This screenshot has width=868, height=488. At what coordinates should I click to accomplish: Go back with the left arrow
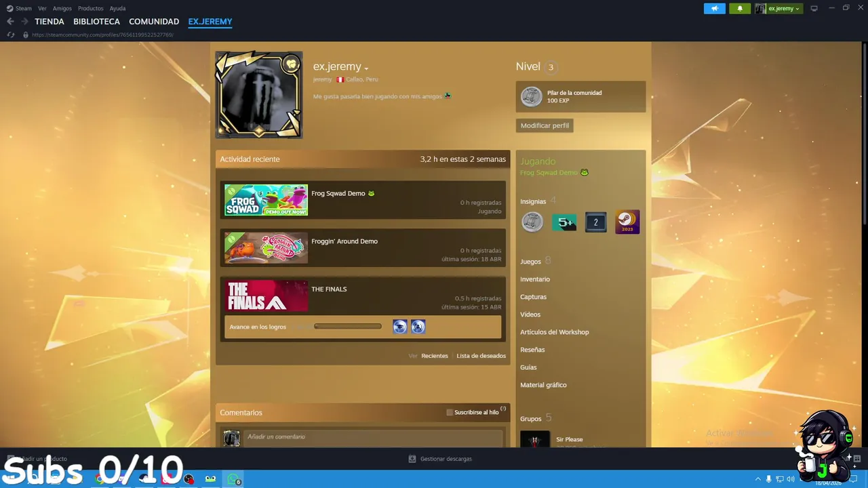[10, 22]
